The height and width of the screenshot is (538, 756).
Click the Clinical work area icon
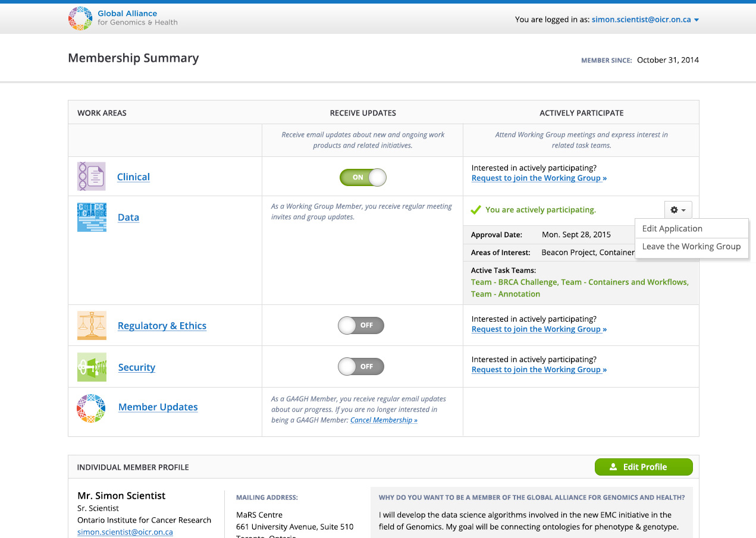[92, 177]
